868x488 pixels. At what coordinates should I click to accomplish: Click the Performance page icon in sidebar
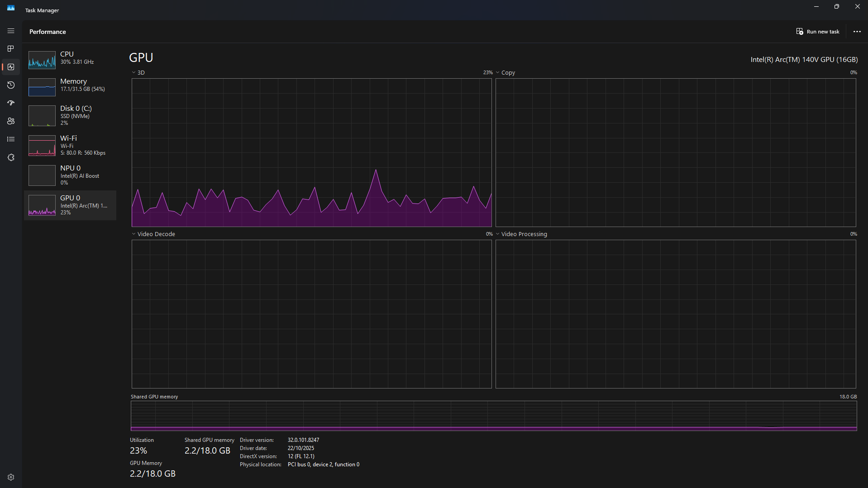tap(11, 67)
